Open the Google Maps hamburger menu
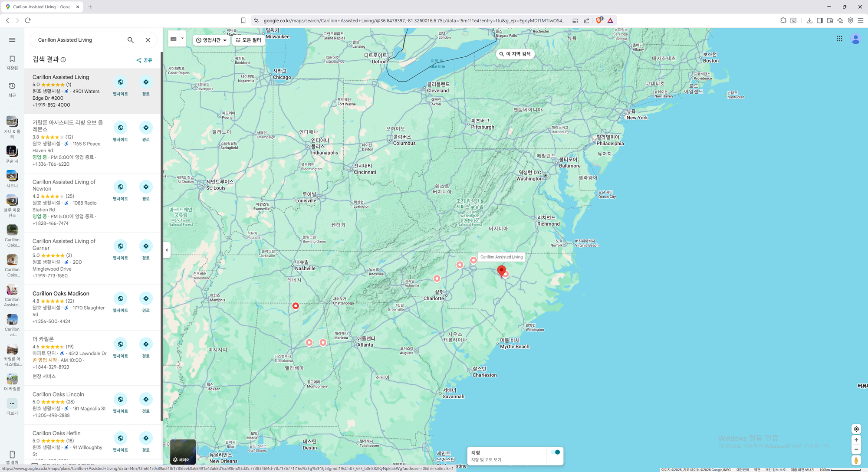This screenshot has width=868, height=472. click(x=12, y=40)
